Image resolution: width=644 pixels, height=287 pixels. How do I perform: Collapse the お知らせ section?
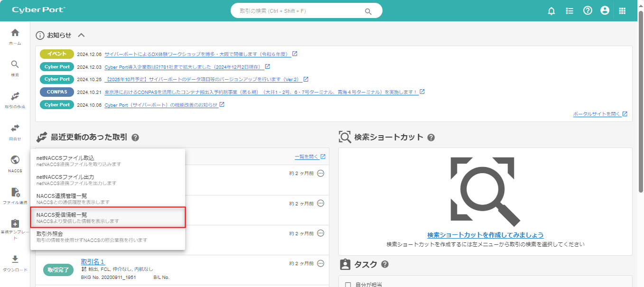tap(81, 35)
